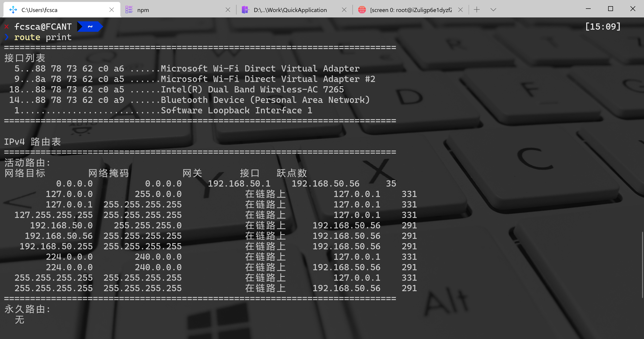Screen dimensions: 644x339
Task: Click the 'route print' command text
Action: tap(43, 37)
